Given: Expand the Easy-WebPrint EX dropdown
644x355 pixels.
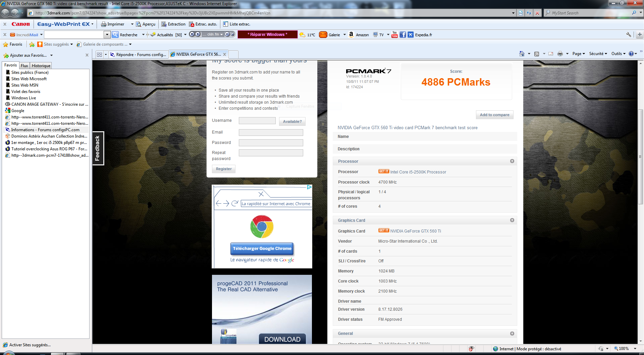Looking at the screenshot, I should [x=93, y=24].
